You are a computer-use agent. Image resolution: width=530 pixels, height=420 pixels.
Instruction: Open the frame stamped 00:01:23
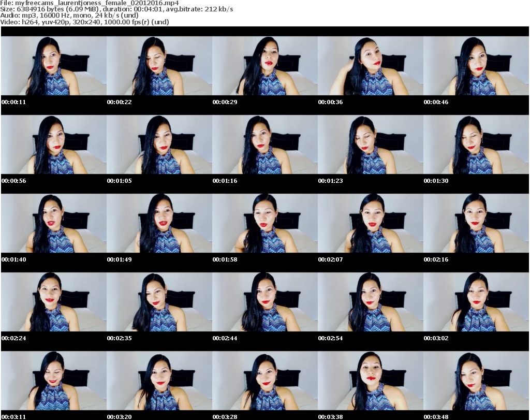tap(371, 144)
